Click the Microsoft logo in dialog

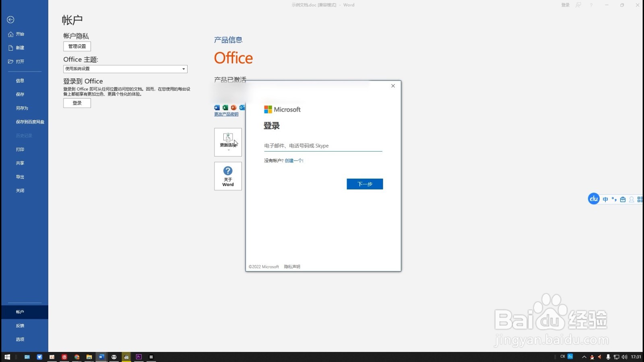click(x=282, y=109)
